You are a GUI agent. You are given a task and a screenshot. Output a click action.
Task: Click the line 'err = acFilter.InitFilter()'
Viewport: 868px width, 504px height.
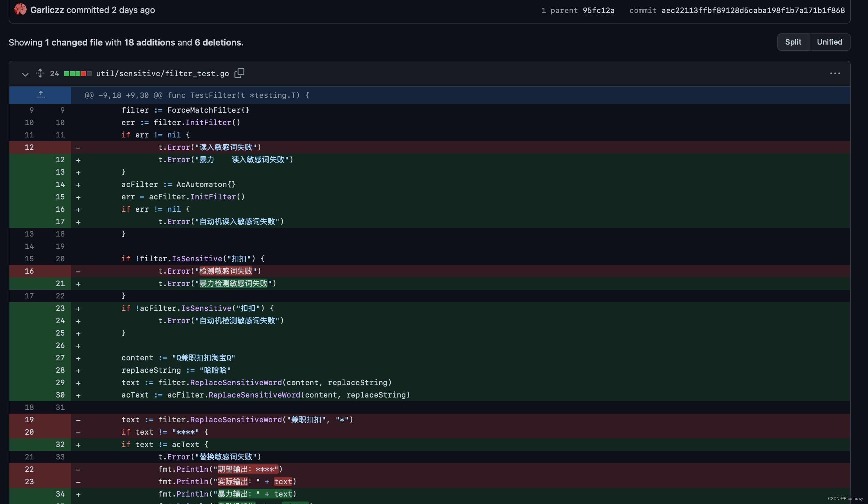click(x=183, y=197)
